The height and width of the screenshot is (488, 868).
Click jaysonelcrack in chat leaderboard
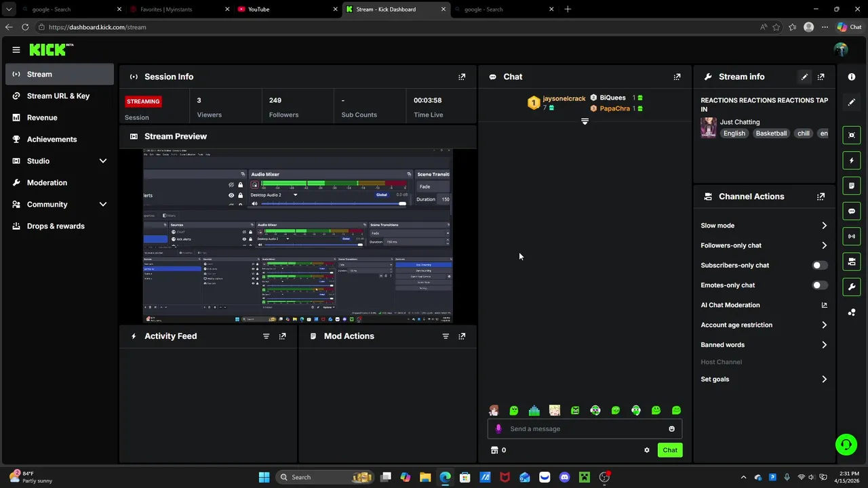(564, 99)
